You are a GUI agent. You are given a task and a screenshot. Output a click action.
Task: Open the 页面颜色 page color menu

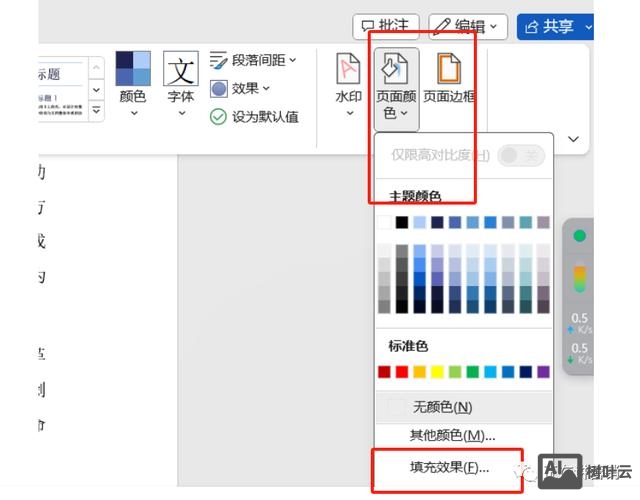396,88
